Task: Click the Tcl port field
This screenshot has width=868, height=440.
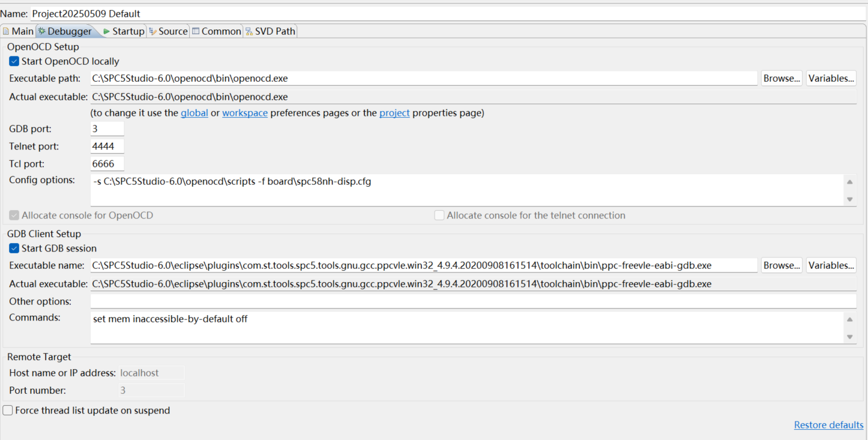Action: coord(107,163)
